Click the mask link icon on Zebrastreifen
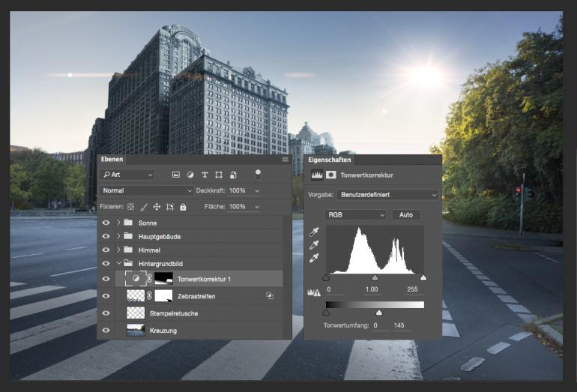 (x=149, y=295)
